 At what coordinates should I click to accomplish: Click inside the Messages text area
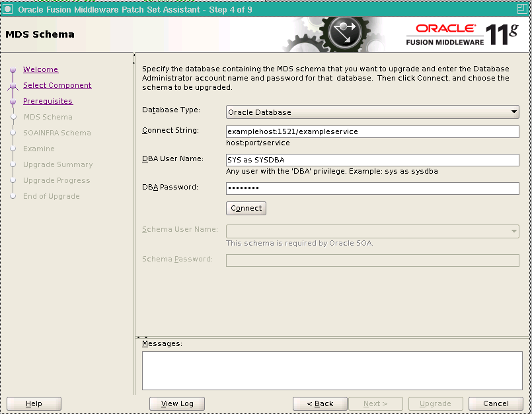(332, 370)
